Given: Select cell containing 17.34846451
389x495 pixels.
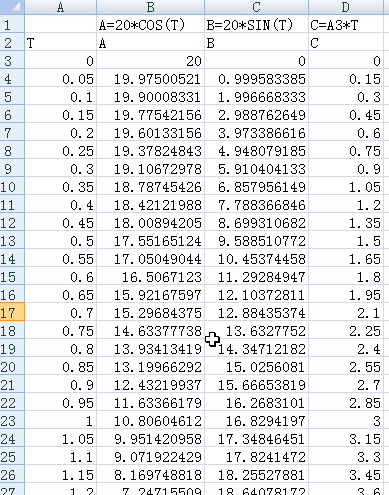Looking at the screenshot, I should (256, 438).
